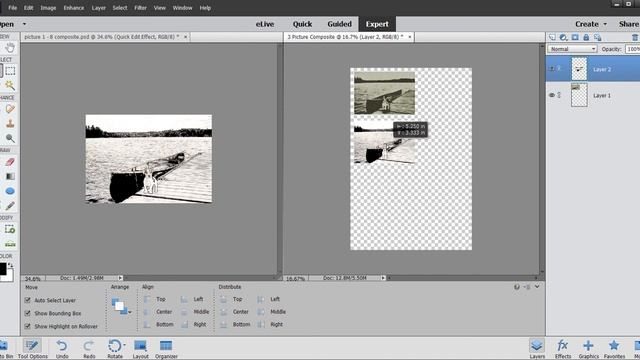This screenshot has width=640, height=360.
Task: Open the Favorites panel
Action: click(614, 349)
